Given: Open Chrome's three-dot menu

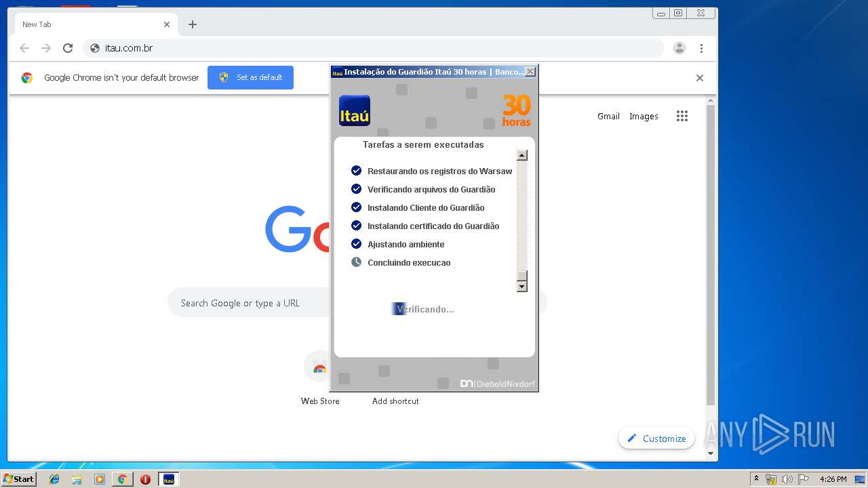Looking at the screenshot, I should [x=701, y=48].
